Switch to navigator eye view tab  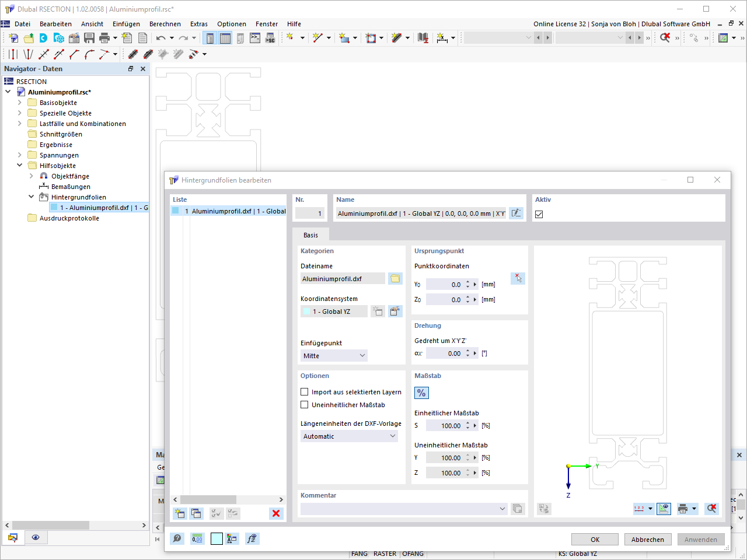pos(36,537)
